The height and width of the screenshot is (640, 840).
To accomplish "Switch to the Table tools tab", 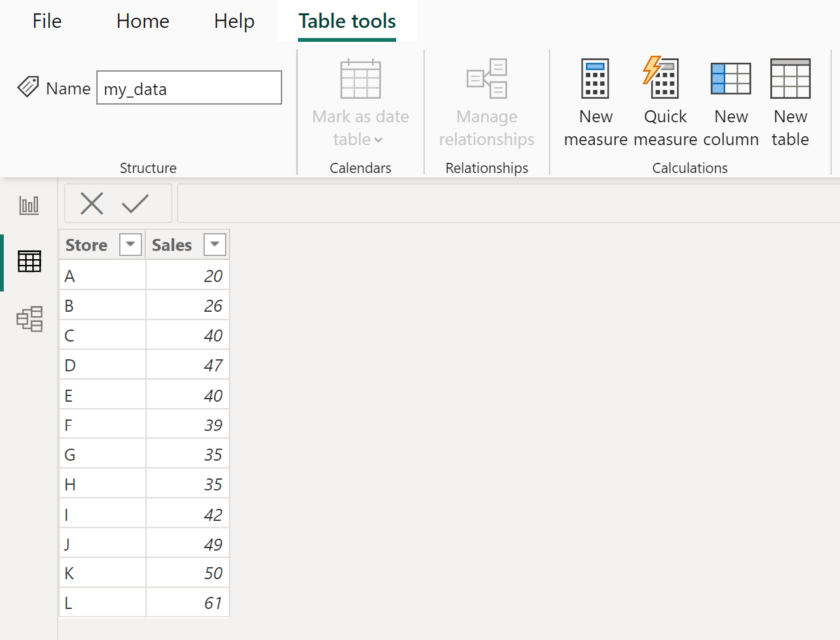I will 347,21.
